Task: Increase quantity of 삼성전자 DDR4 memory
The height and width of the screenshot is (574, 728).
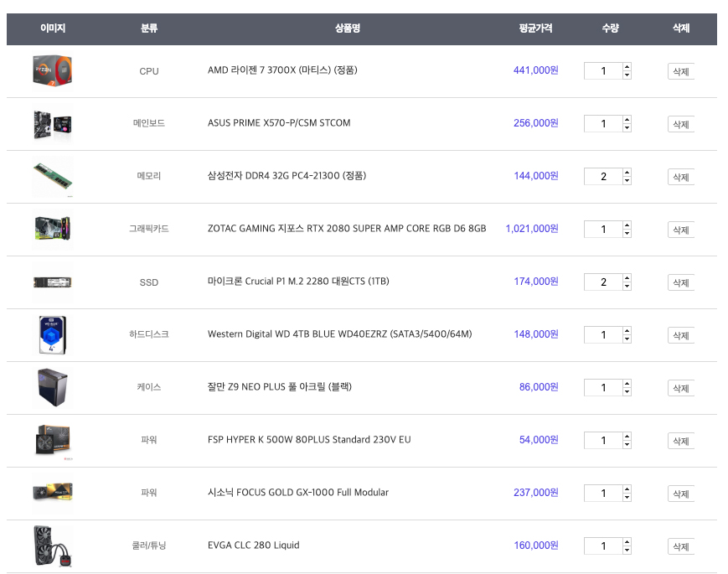Action: 627,173
